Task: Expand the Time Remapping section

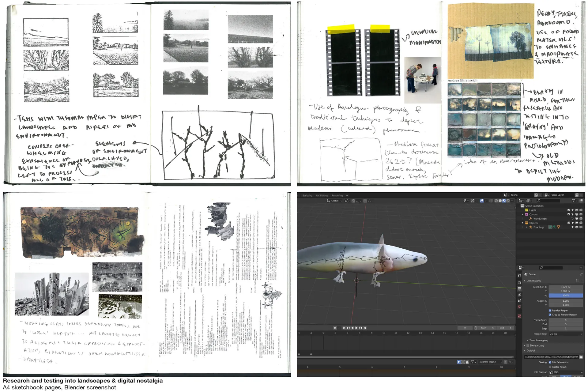Action: pyautogui.click(x=527, y=340)
